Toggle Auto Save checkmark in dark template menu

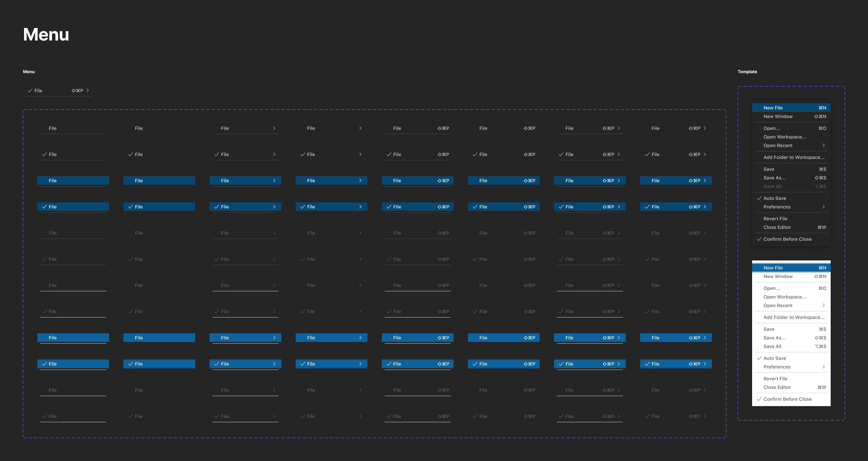coord(759,198)
